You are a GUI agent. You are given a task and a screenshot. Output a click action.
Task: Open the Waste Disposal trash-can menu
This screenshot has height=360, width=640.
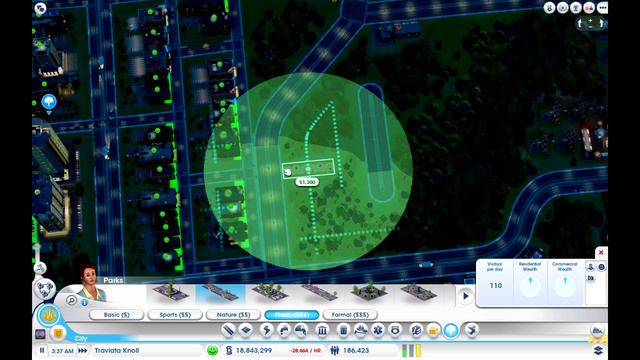(343, 330)
